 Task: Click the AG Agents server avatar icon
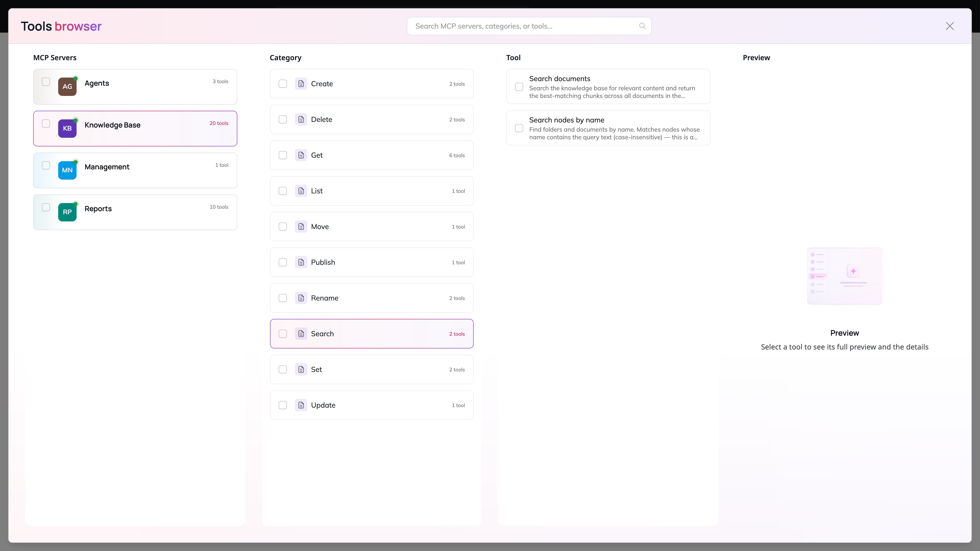(x=67, y=87)
